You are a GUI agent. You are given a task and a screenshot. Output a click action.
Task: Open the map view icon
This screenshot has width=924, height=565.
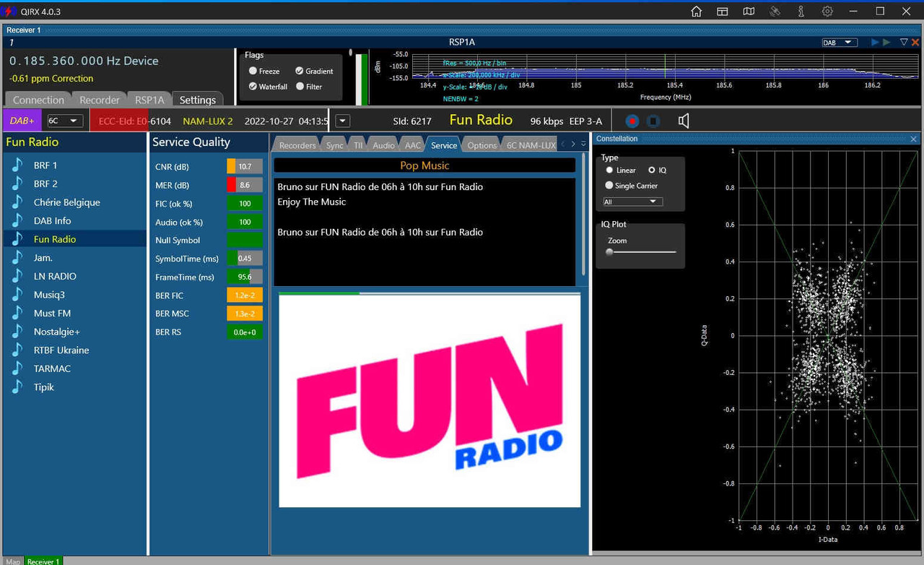[x=749, y=12]
